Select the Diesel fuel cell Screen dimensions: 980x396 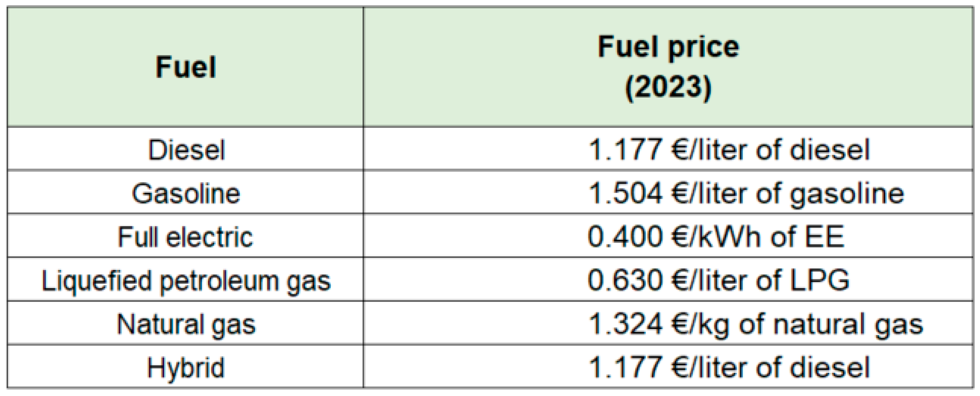pyautogui.click(x=185, y=149)
